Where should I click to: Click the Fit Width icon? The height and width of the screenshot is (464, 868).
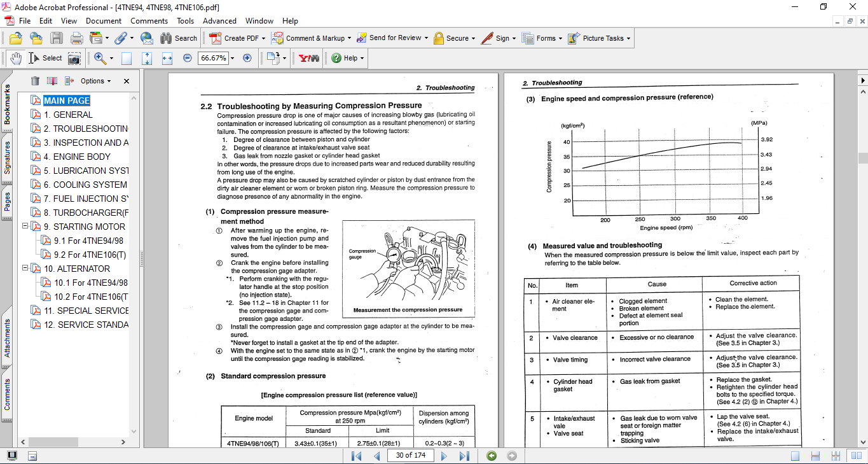pyautogui.click(x=167, y=58)
